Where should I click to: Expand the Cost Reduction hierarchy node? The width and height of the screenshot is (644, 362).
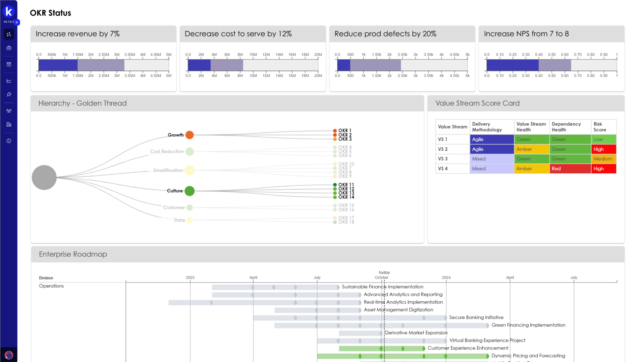point(190,152)
